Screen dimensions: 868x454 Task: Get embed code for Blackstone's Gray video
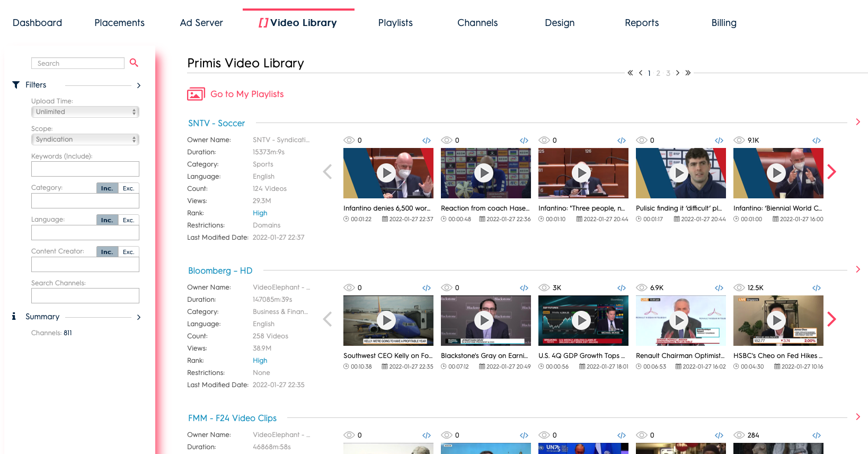pos(524,288)
